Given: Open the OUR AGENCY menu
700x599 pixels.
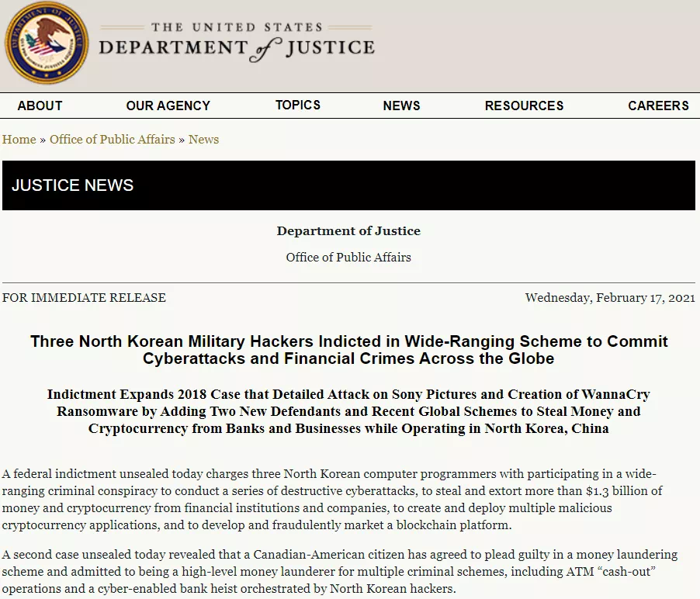Looking at the screenshot, I should [168, 106].
